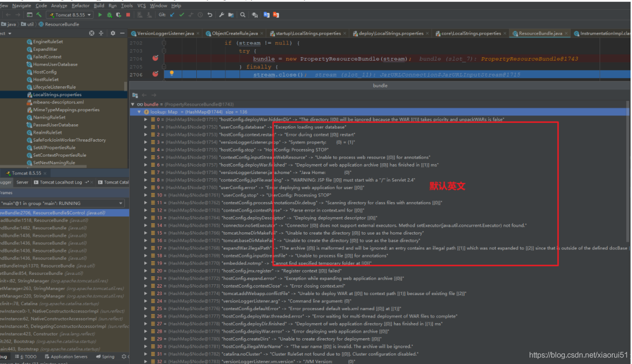Screen dimensions: 632x364
Task: Open the thread selector dropdown showing RUNNING
Action: pos(121,204)
